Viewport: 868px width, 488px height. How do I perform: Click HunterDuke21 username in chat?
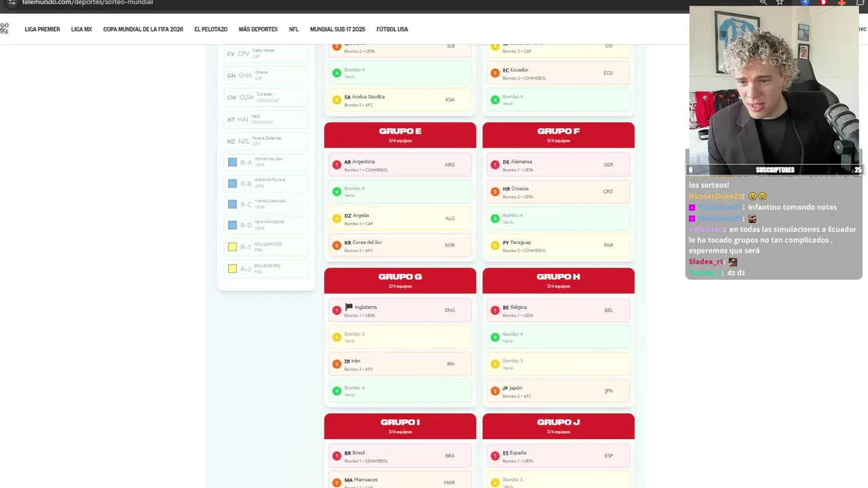point(716,196)
